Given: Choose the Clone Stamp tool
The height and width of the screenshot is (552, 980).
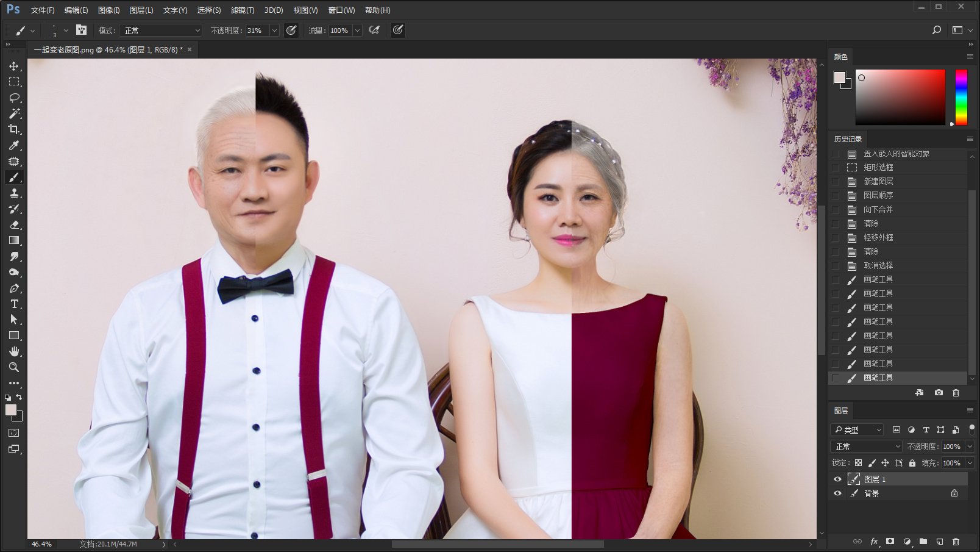Looking at the screenshot, I should click(x=14, y=193).
